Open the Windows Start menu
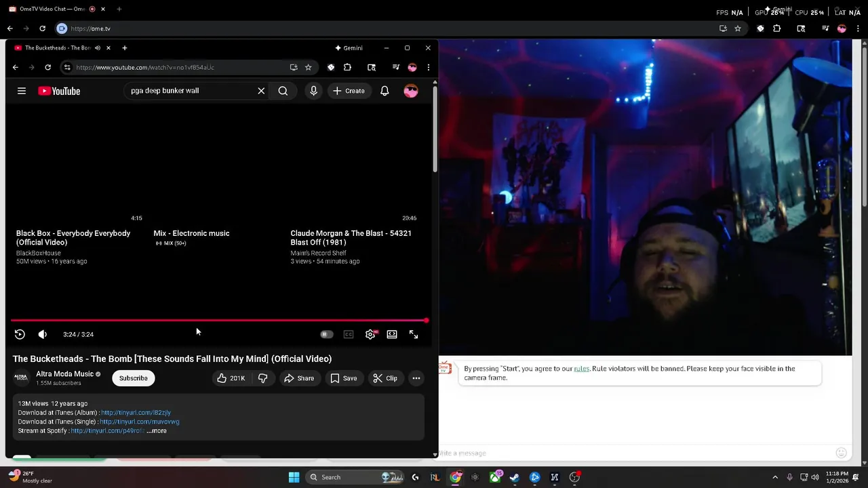Viewport: 868px width, 488px height. click(x=294, y=477)
